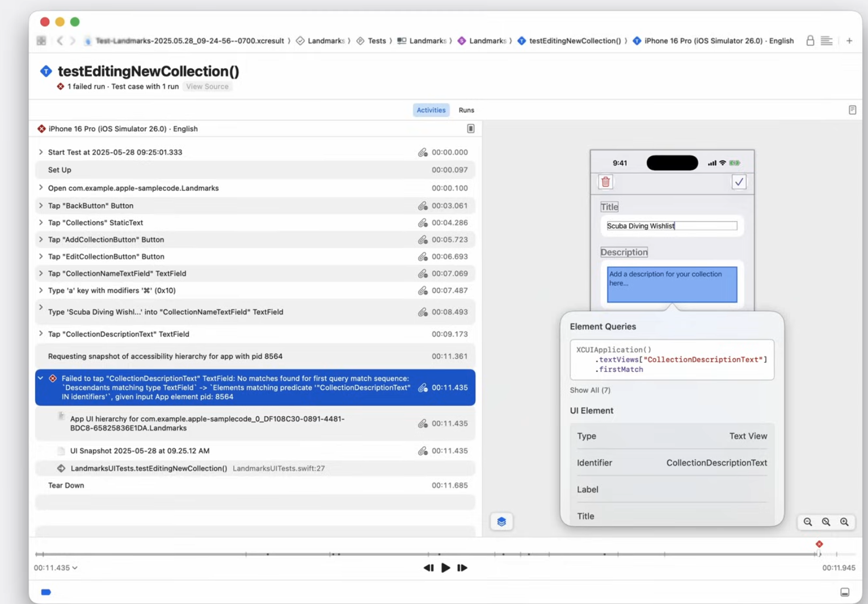The width and height of the screenshot is (868, 604).
Task: Open attachment of Tap Collections row
Action: (423, 223)
